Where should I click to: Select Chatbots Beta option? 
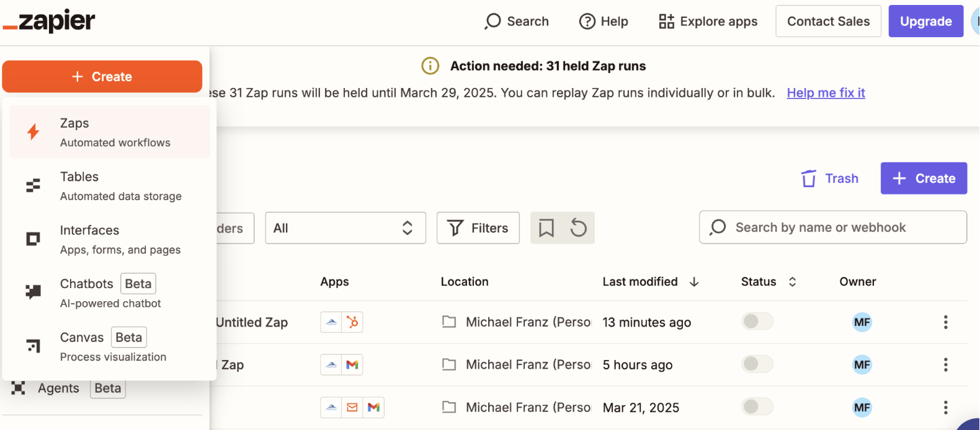click(110, 292)
